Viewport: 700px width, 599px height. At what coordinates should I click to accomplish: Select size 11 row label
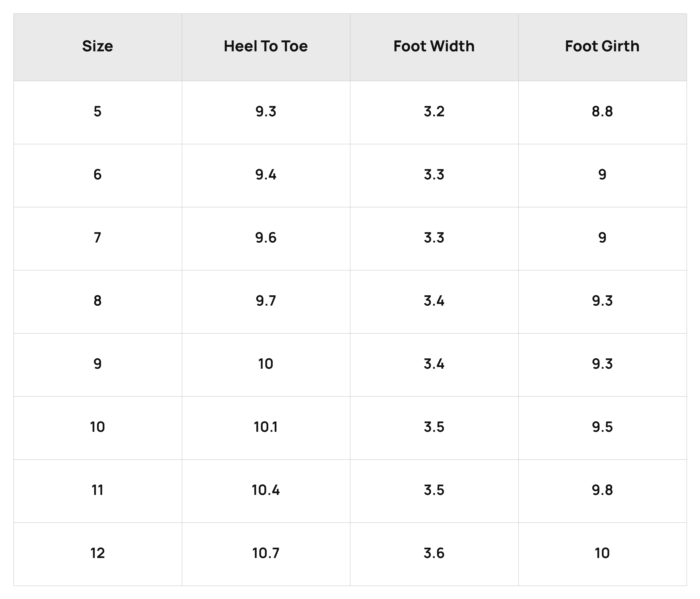[x=97, y=490]
